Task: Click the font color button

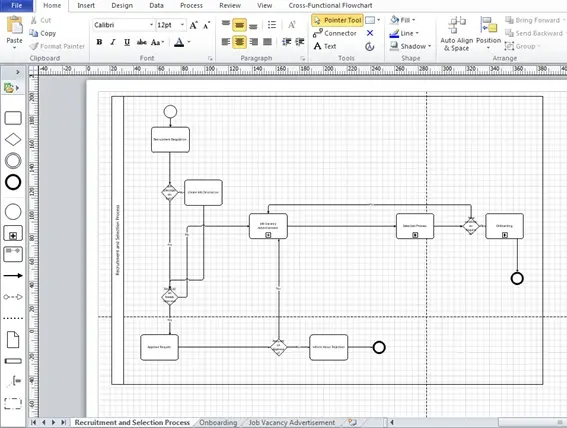Action: click(179, 42)
